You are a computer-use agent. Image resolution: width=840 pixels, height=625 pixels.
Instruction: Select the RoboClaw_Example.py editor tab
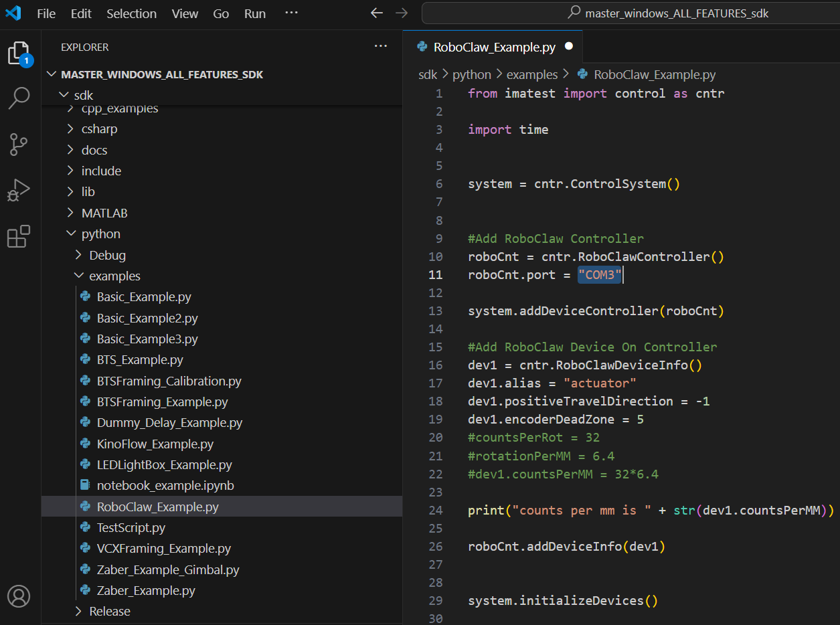coord(493,47)
